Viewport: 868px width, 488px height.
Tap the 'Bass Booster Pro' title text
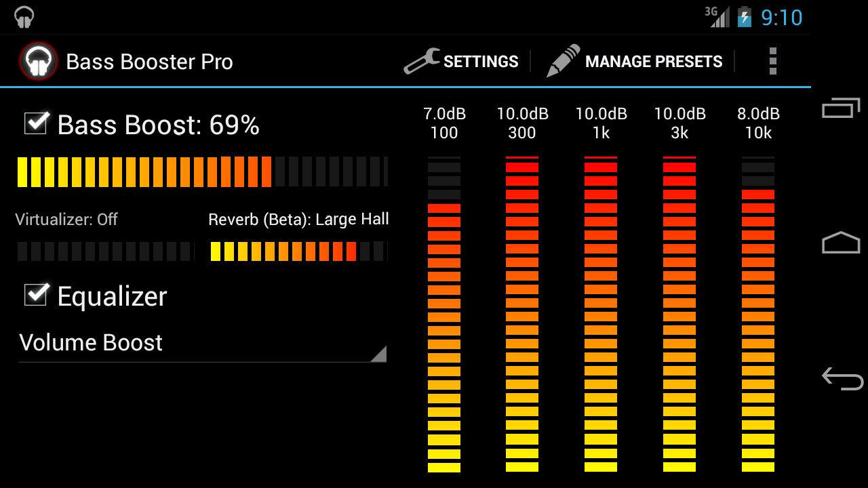tap(149, 62)
